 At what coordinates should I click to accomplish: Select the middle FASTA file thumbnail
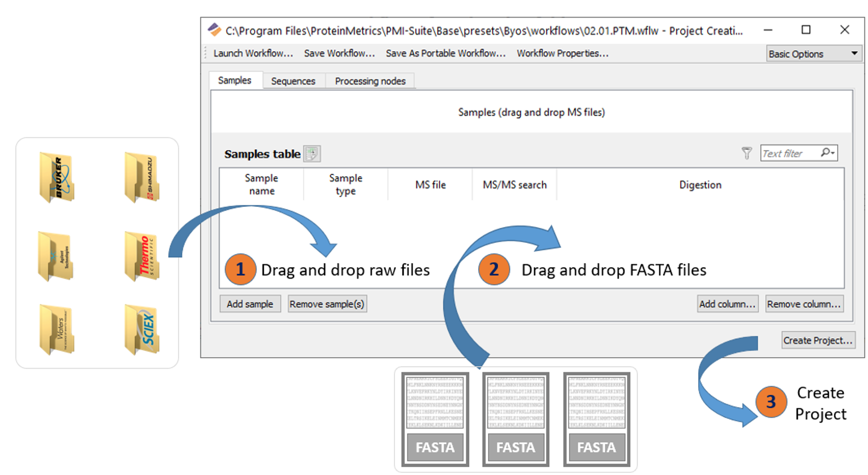click(515, 419)
